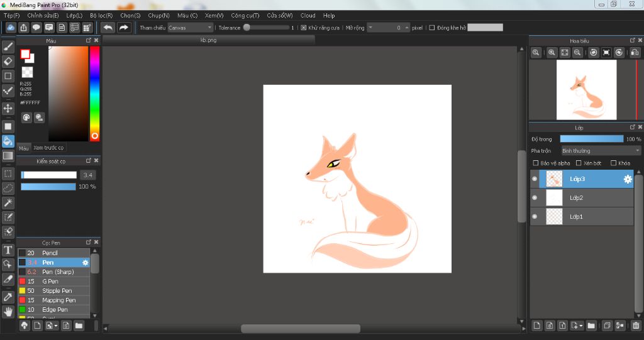The height and width of the screenshot is (340, 644).
Task: Select the transparent color swatch
Action: pyautogui.click(x=27, y=72)
